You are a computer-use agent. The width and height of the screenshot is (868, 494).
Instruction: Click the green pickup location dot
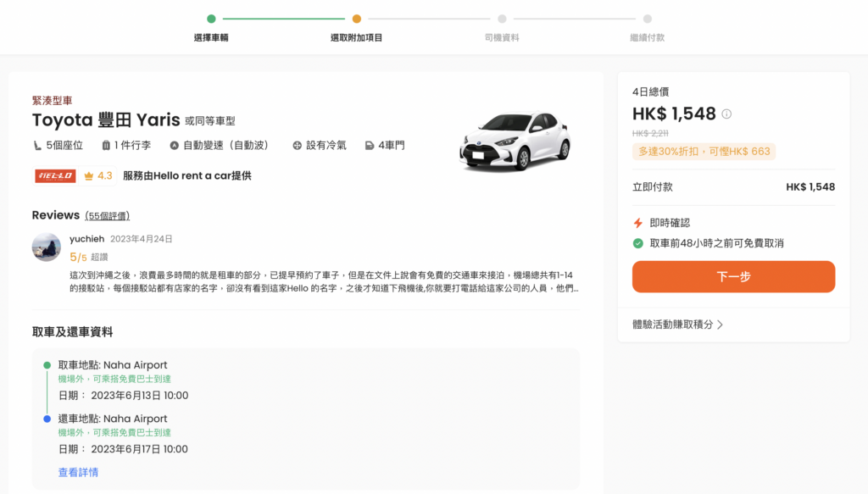pyautogui.click(x=47, y=365)
